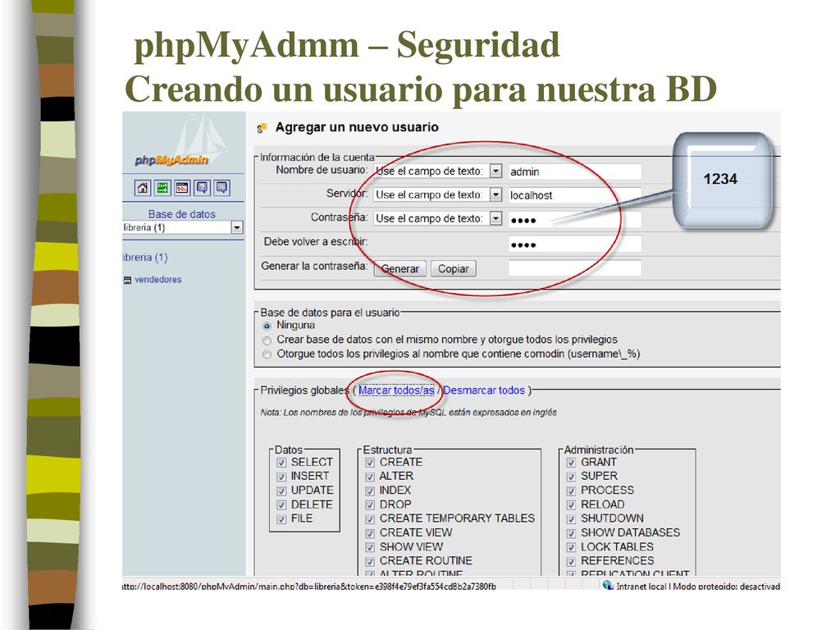Open the Nombre de usuario dropdown
This screenshot has height=630, width=840.
(438, 171)
